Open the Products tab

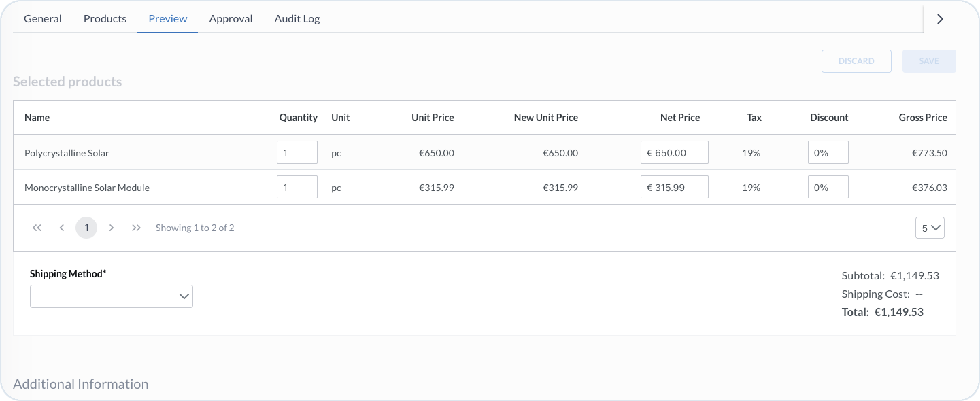tap(105, 19)
